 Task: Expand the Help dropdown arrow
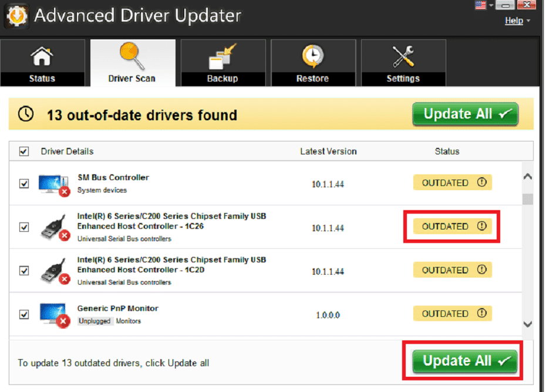(528, 21)
